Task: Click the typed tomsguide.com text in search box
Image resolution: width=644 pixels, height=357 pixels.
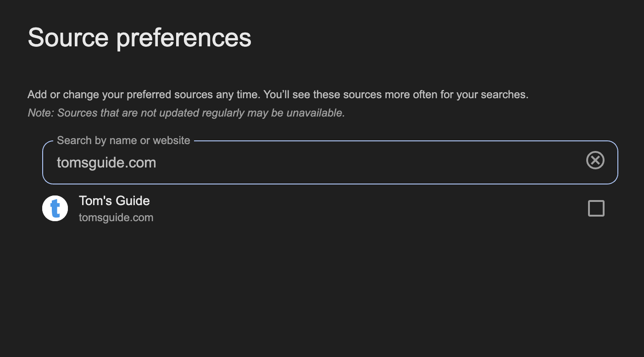Action: pyautogui.click(x=106, y=162)
